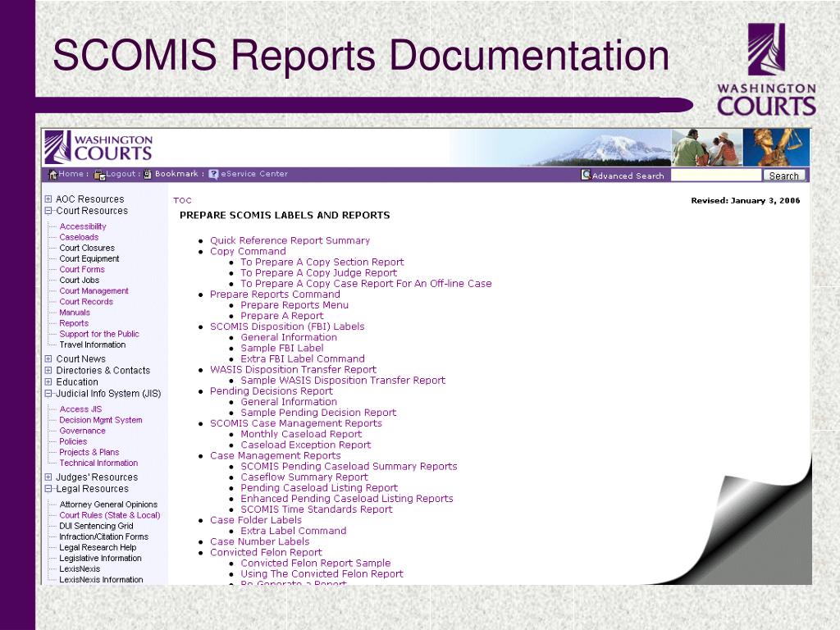This screenshot has height=630, width=840.
Task: Collapse the Legal Resources tree node
Action: (48, 489)
